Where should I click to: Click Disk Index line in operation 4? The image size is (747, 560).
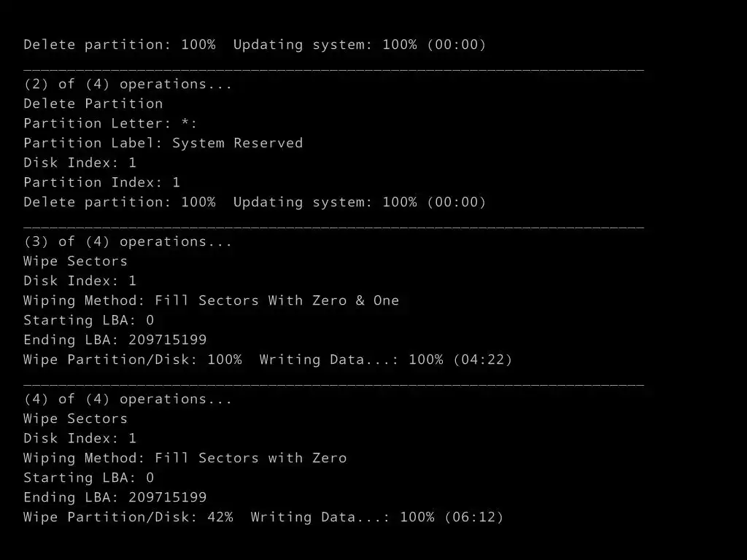pyautogui.click(x=80, y=438)
